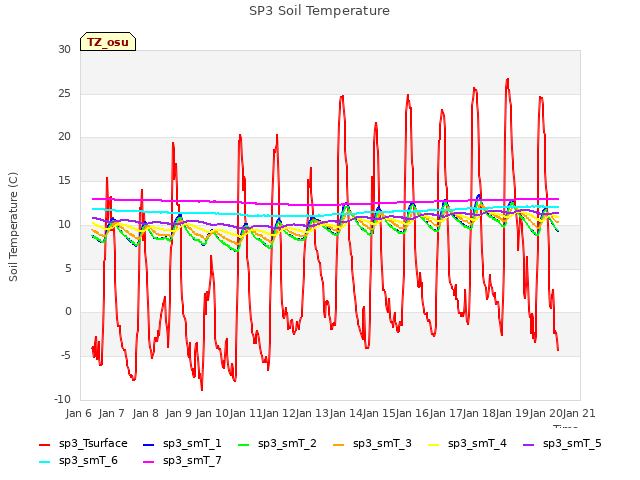This screenshot has width=640, height=480.
Task: Select the sp3_smT_2 legend label
Action: (x=287, y=444)
